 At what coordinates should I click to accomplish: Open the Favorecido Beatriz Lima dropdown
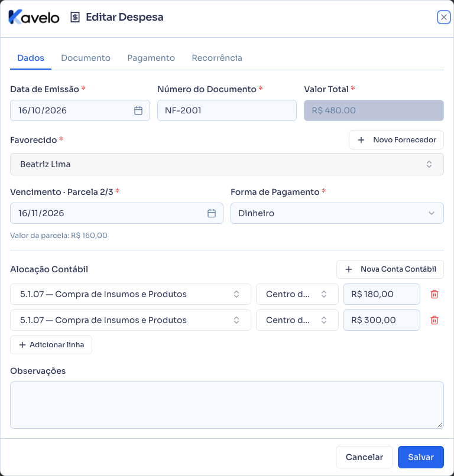(227, 164)
